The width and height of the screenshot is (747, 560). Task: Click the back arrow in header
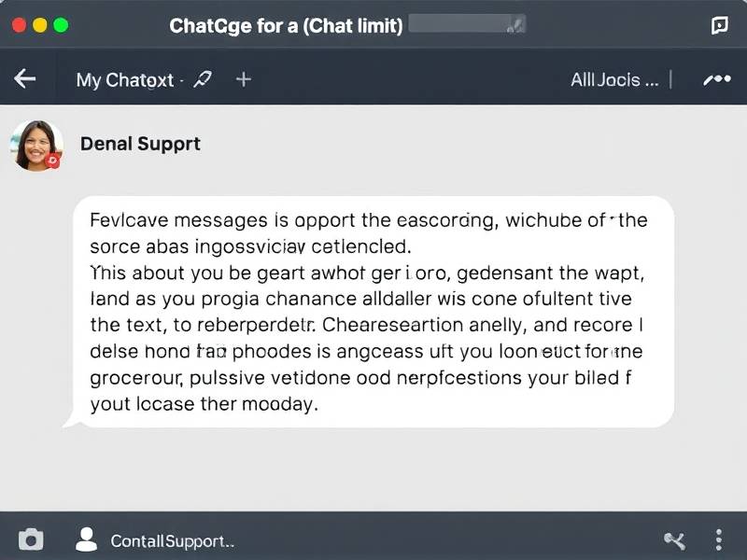click(x=25, y=79)
